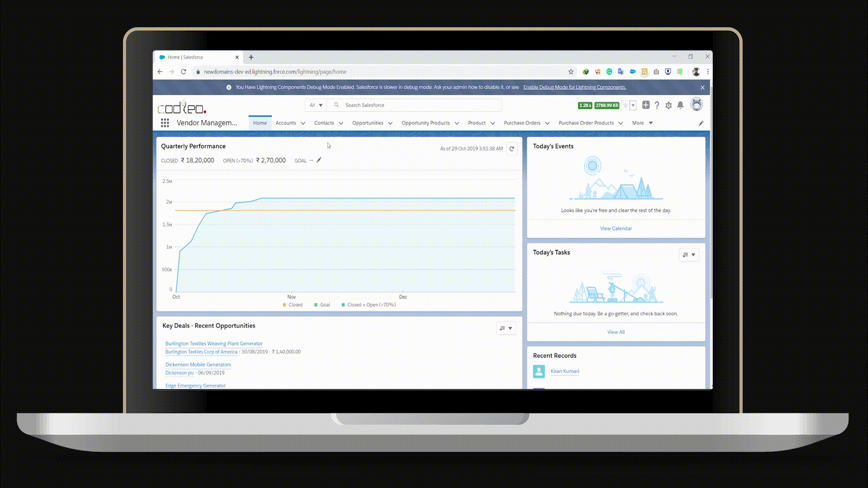
Task: Click the View Calendar link
Action: click(x=616, y=229)
